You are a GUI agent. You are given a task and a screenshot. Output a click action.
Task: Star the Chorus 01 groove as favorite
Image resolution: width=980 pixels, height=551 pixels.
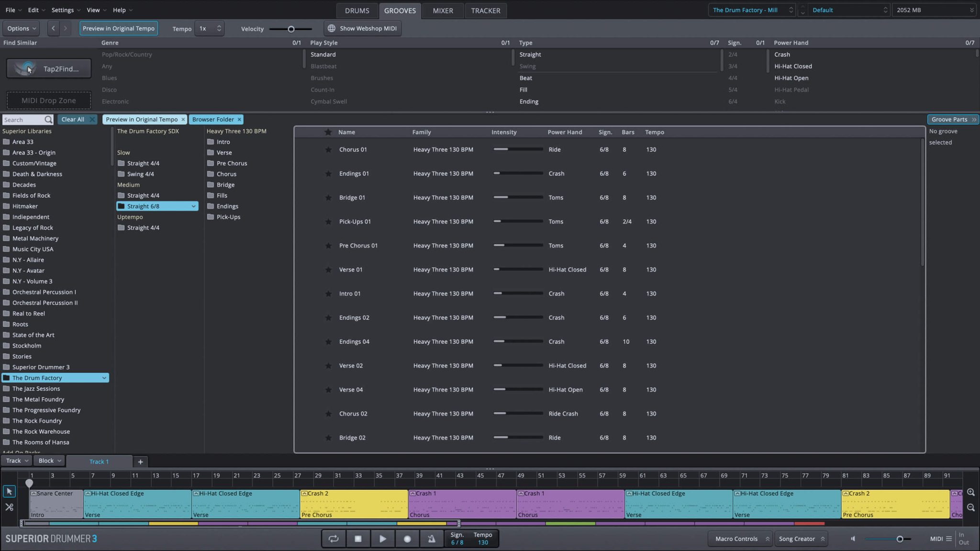tap(328, 150)
